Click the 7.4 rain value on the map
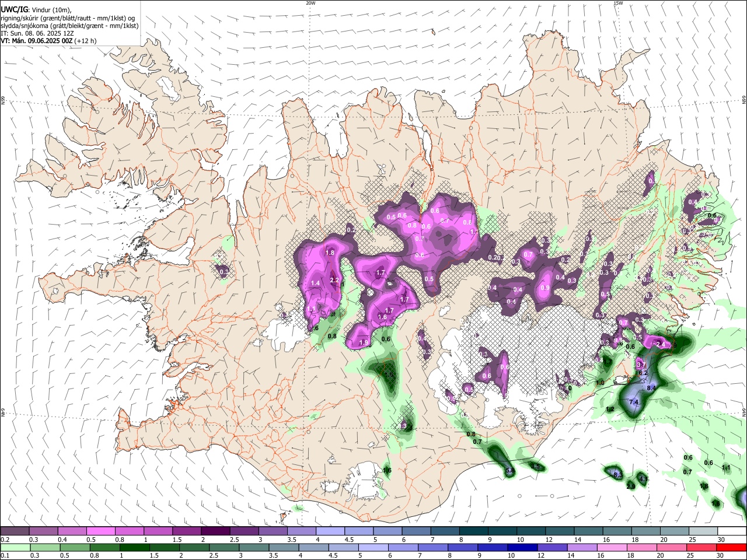Viewport: 747px width, 560px height. [x=634, y=402]
